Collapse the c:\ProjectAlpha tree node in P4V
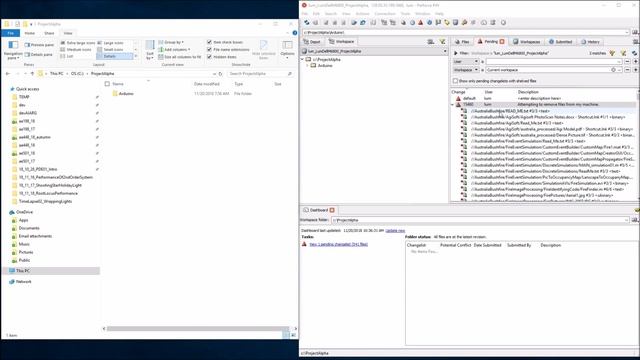The width and height of the screenshot is (640, 360). click(x=302, y=60)
